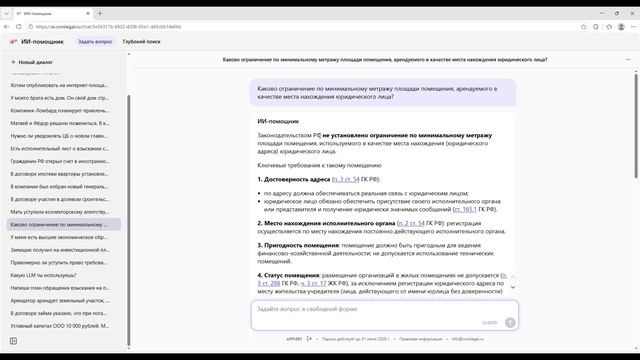Image resolution: width=640 pixels, height=360 pixels.
Task: Open dialog 'Мать уступила коллекторскому агентству'
Action: (59, 212)
